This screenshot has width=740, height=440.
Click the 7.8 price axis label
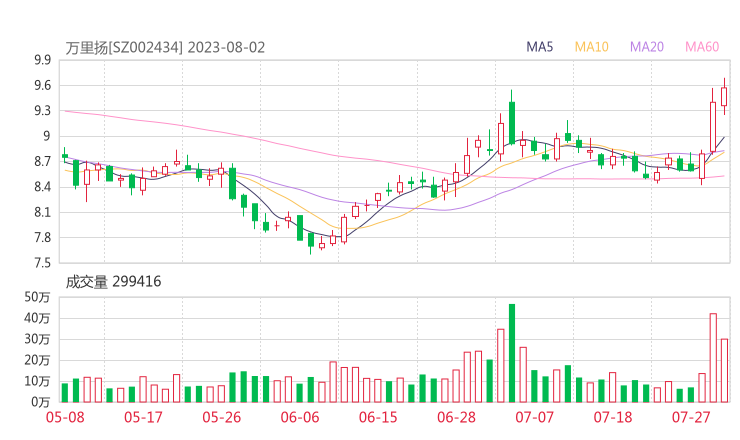tap(42, 238)
